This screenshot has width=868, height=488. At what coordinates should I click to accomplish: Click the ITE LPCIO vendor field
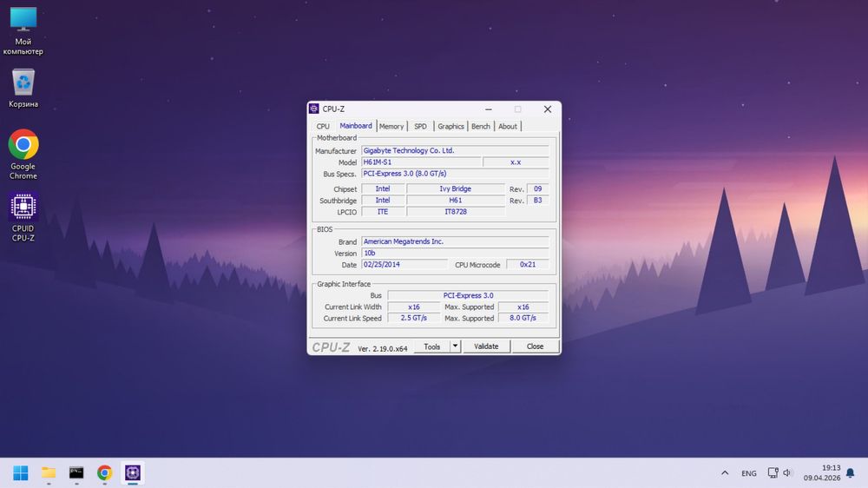click(383, 212)
